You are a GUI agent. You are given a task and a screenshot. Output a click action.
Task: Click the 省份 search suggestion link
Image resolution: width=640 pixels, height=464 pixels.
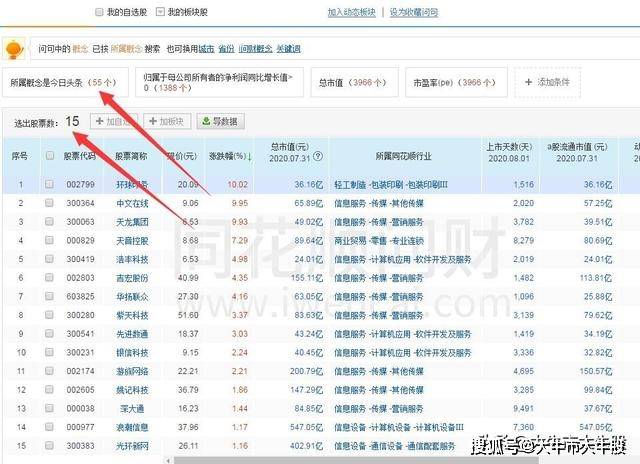click(227, 49)
